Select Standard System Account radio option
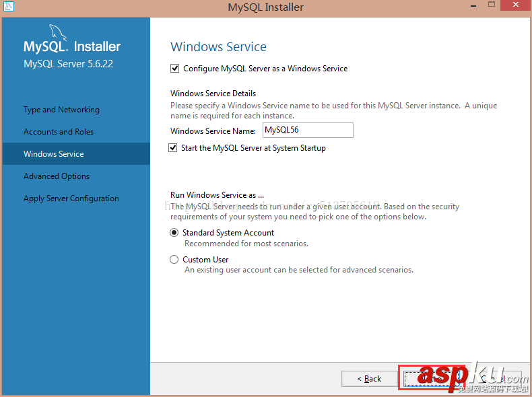 [x=174, y=233]
